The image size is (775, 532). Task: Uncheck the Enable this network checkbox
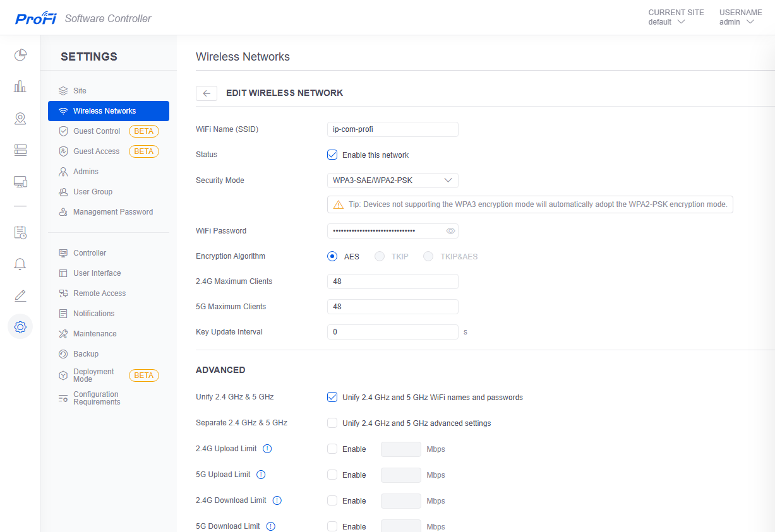(x=332, y=155)
